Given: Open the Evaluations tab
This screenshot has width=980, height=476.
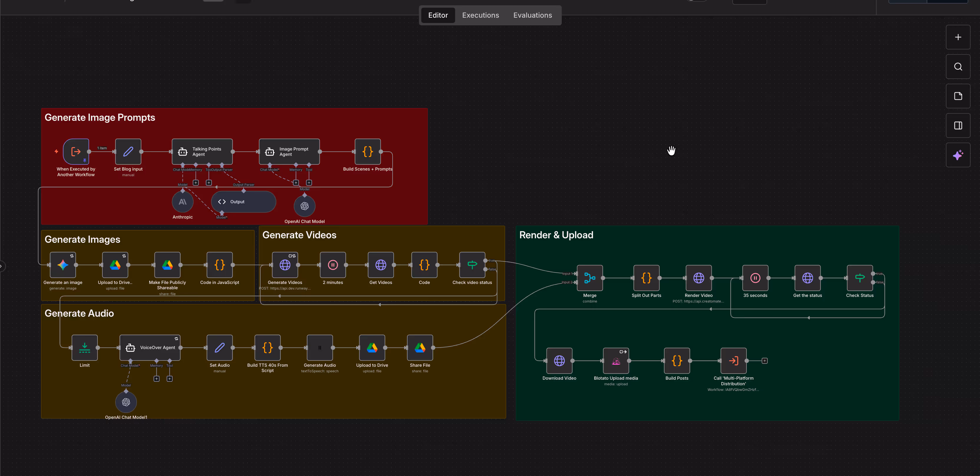Looking at the screenshot, I should coord(532,15).
